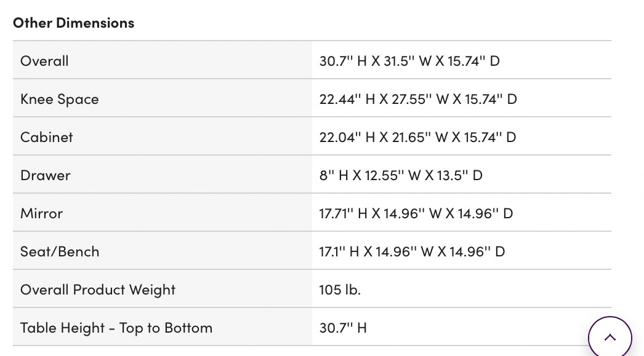Click the Other Dimensions heading
Image resolution: width=644 pixels, height=356 pixels.
73,23
